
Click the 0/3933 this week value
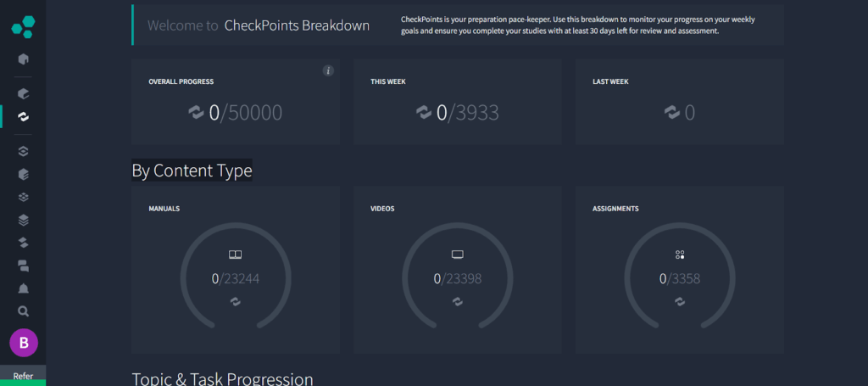[x=468, y=113]
